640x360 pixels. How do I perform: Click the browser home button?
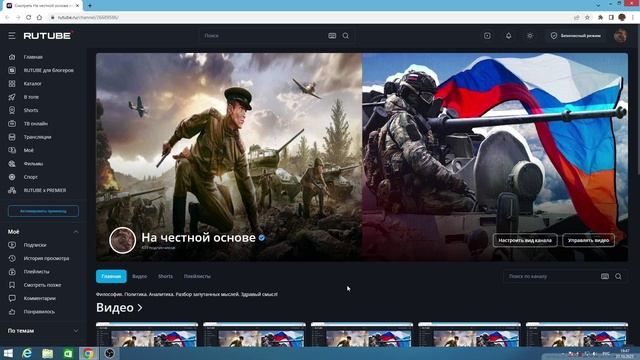click(x=39, y=18)
